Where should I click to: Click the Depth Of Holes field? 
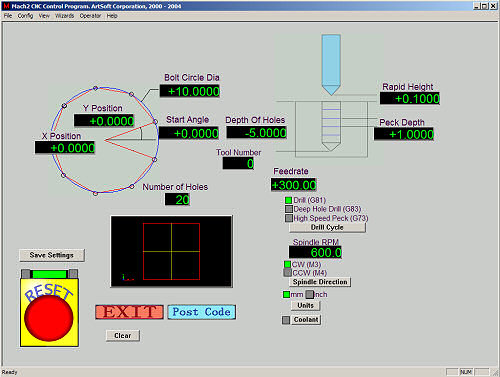(257, 132)
